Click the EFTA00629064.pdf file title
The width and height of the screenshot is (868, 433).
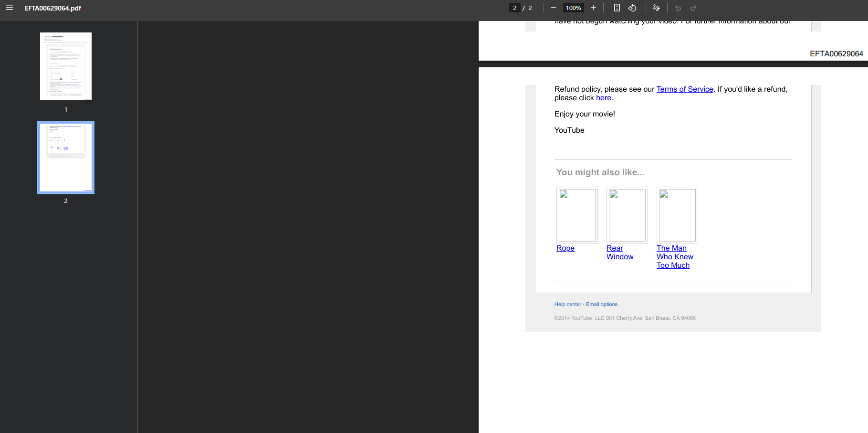tap(53, 8)
